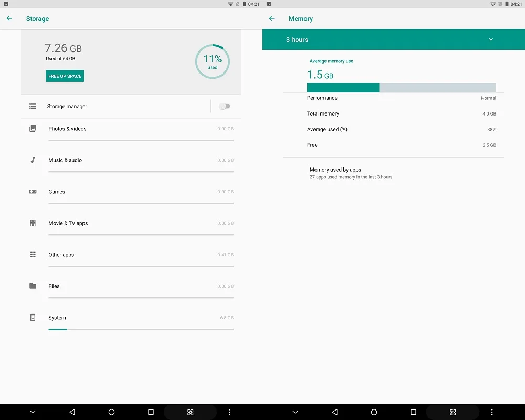
Task: Tap Android home button under Memory screen
Action: pos(374,412)
